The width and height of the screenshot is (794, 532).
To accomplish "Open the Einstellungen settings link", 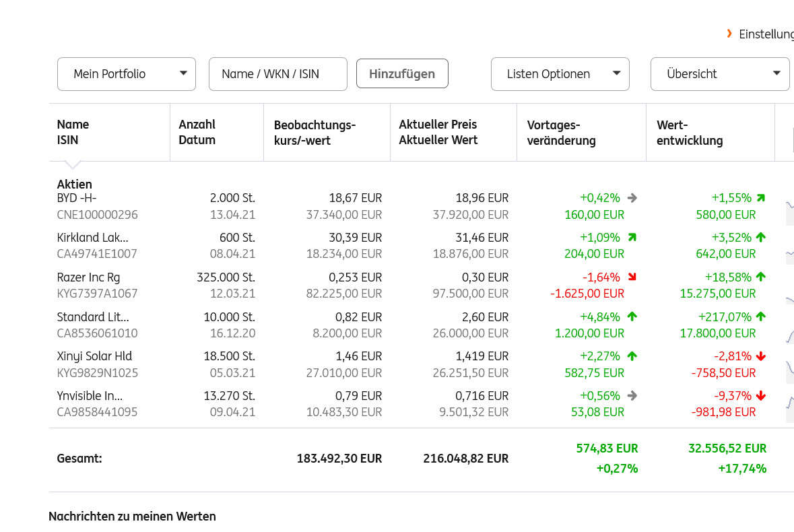I will coord(766,34).
